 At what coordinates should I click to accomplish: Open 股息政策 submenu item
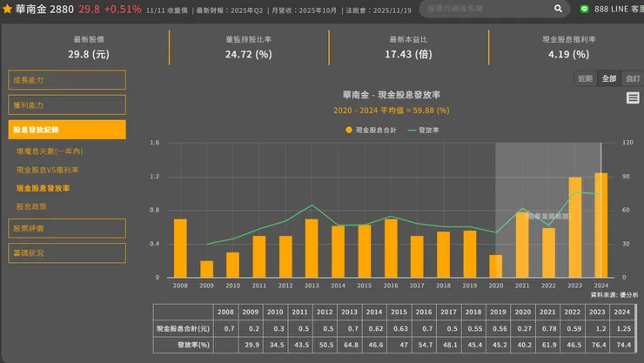[x=31, y=206]
